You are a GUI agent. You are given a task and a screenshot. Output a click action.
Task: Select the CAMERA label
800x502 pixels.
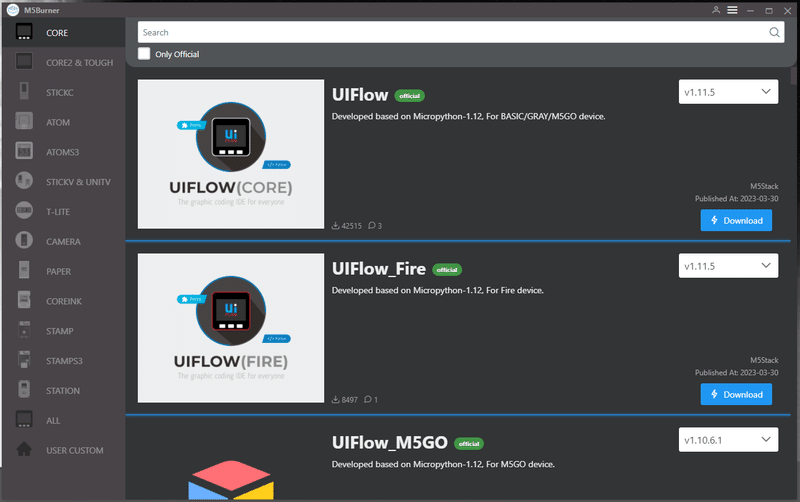63,242
